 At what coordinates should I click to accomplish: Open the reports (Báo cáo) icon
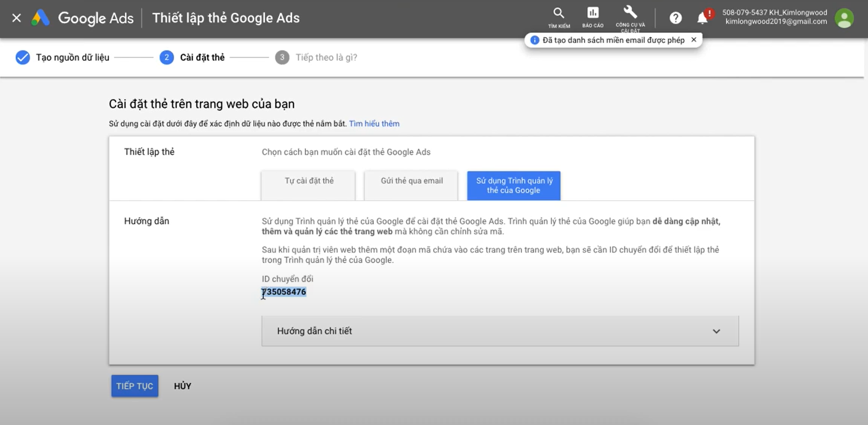593,18
